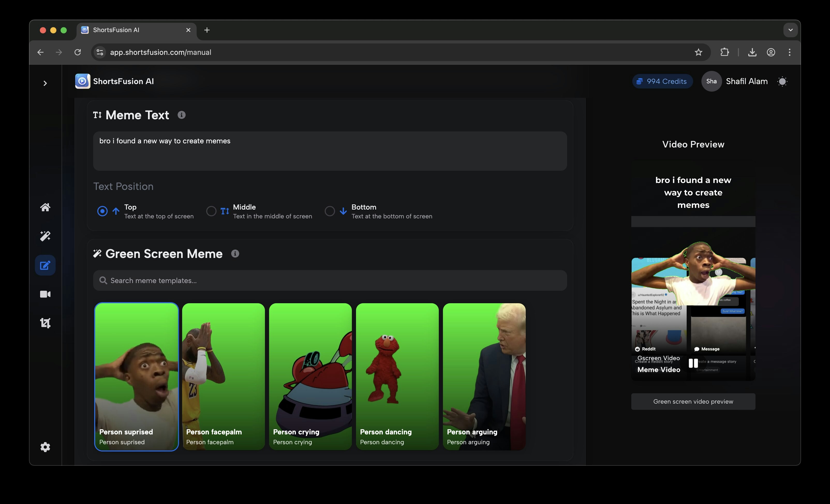Bookmark this page with the star icon
830x504 pixels.
point(698,52)
